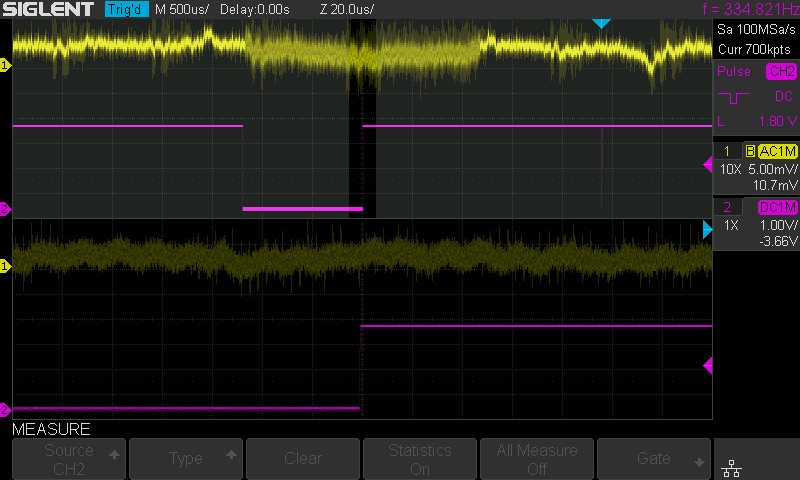The width and height of the screenshot is (800, 480).
Task: Toggle Statistics On softkey
Action: point(420,459)
